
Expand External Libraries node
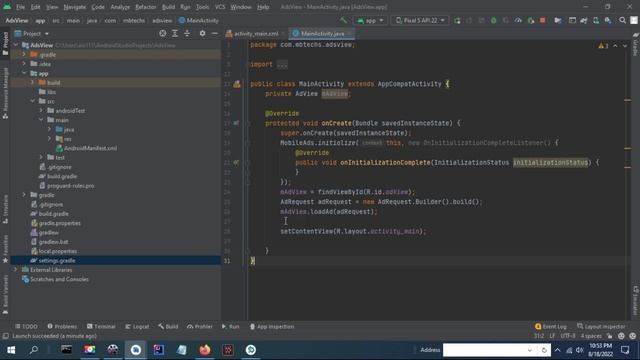point(16,270)
